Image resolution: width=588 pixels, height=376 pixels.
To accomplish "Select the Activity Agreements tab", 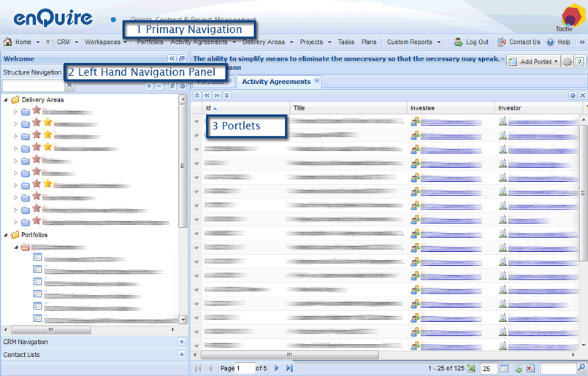I will 276,82.
